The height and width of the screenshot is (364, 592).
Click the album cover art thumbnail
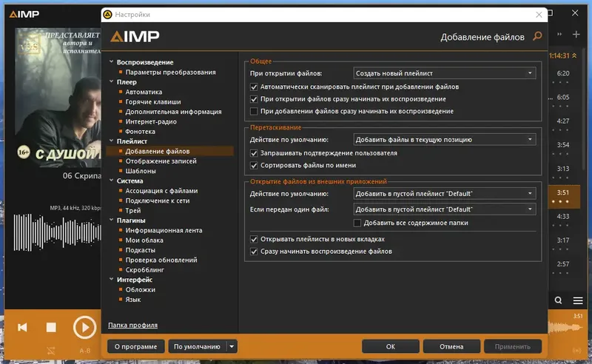pos(58,98)
